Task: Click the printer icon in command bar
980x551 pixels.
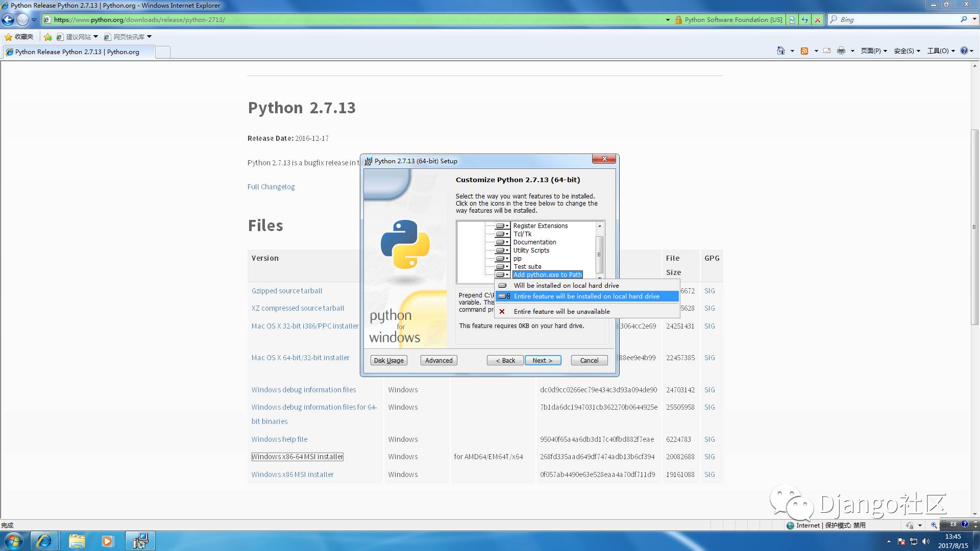Action: [841, 51]
